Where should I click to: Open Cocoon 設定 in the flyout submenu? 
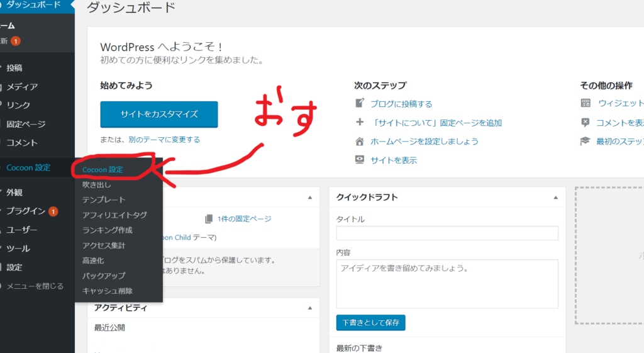coord(103,170)
